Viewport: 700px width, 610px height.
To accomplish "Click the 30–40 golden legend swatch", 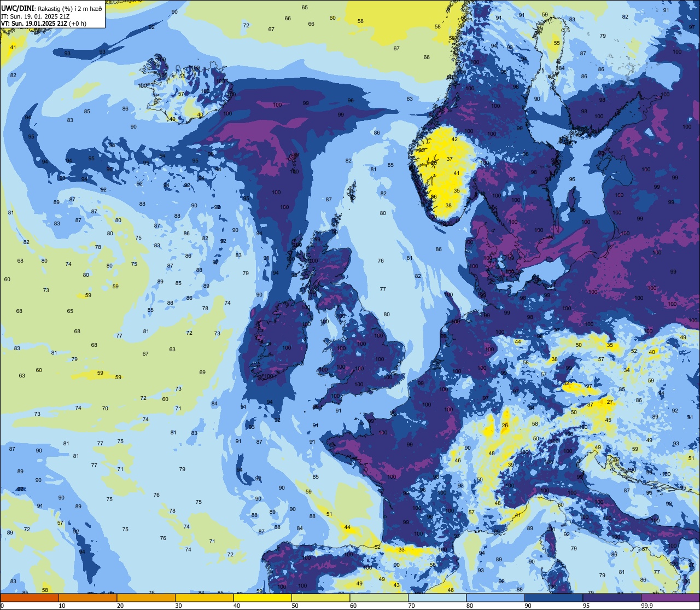I will [x=204, y=597].
